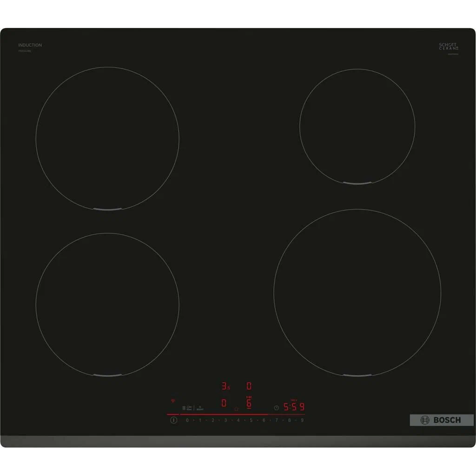Screen dimensions: 476x476
Task: Click the small rear-right cooking zone
Action: [x=357, y=126]
